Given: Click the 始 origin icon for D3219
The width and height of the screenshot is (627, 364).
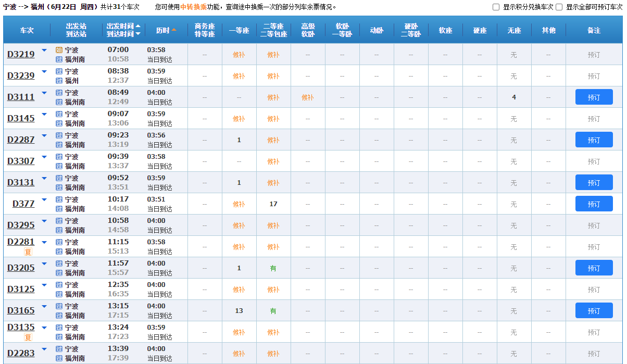Looking at the screenshot, I should click(59, 50).
